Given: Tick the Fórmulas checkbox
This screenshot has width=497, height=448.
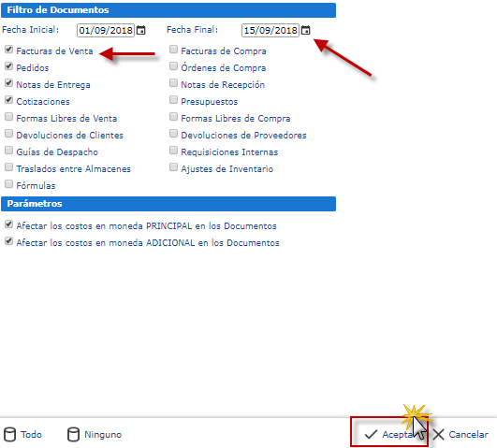Looking at the screenshot, I should [x=8, y=184].
